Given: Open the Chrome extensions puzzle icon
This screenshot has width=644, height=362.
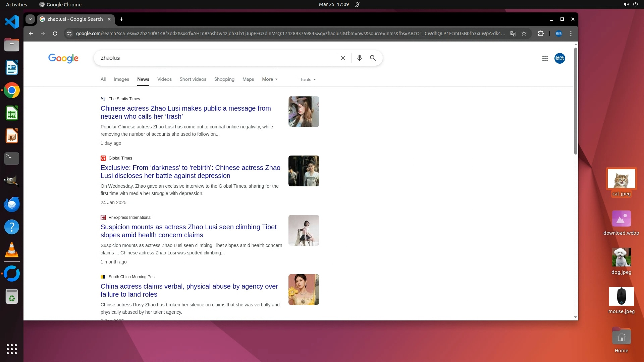Looking at the screenshot, I should 541,34.
